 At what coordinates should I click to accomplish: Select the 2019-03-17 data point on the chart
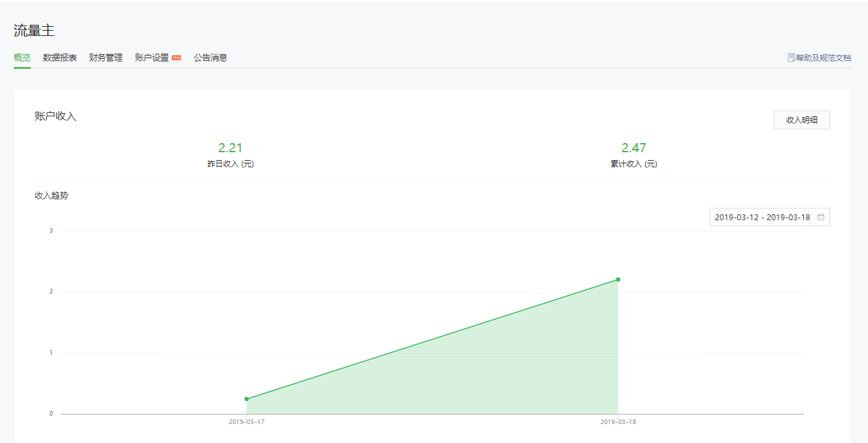click(x=247, y=399)
